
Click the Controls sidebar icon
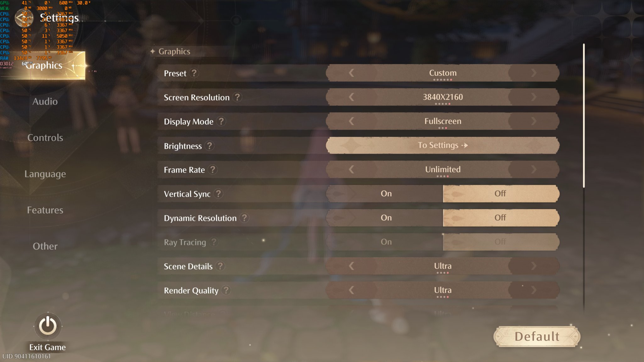tap(45, 137)
